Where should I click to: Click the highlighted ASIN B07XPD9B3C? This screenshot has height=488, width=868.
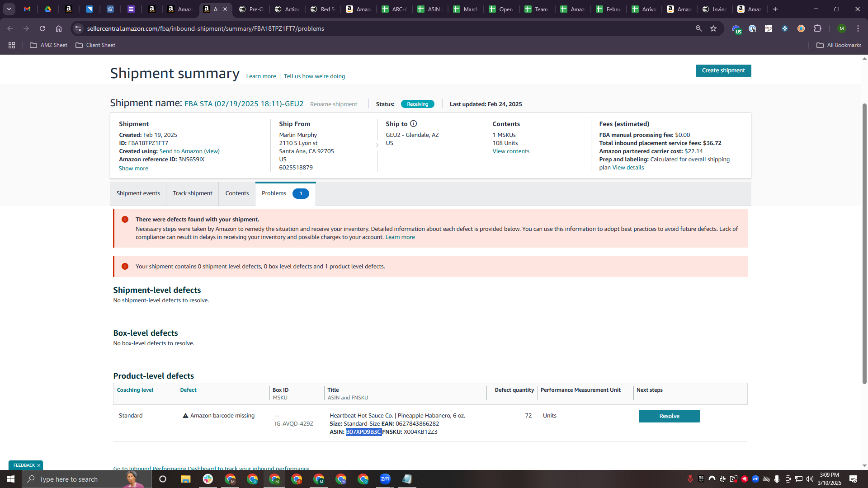pos(364,432)
